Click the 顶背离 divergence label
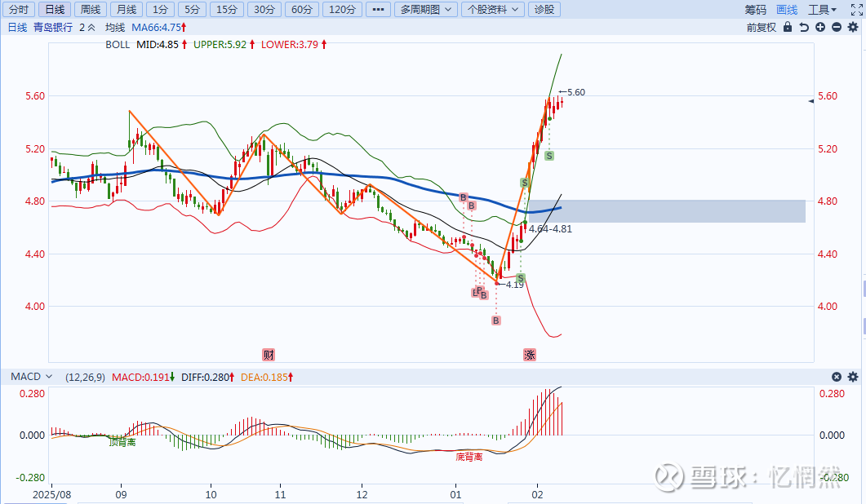 click(122, 442)
